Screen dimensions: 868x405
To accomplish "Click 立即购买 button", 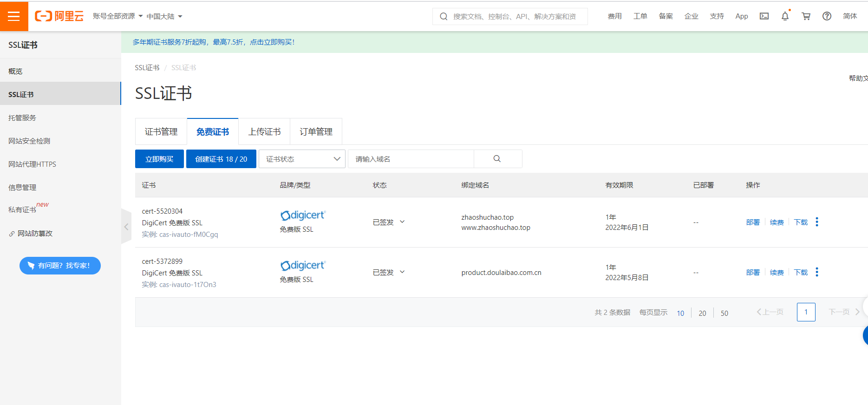I will pyautogui.click(x=159, y=159).
